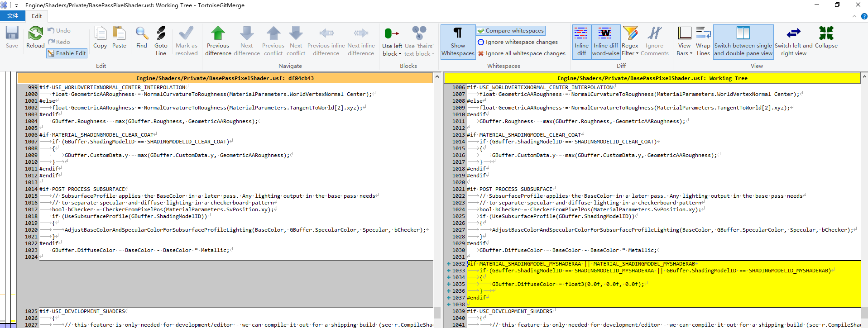Select Ignore all whitespace changes option
The height and width of the screenshot is (328, 868).
[x=521, y=53]
